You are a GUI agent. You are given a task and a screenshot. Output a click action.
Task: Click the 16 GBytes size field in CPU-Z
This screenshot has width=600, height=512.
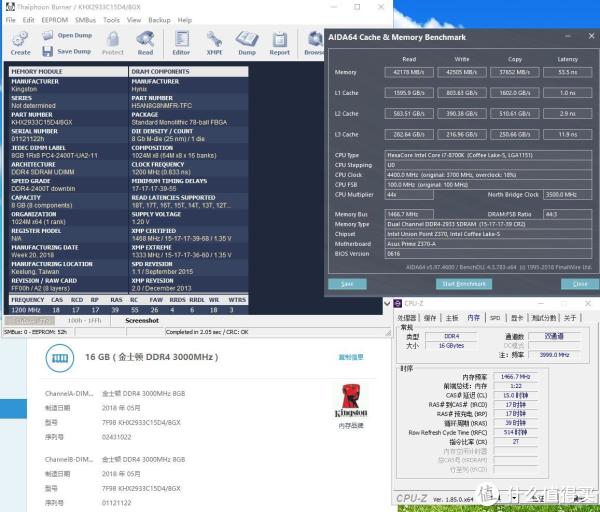point(451,346)
